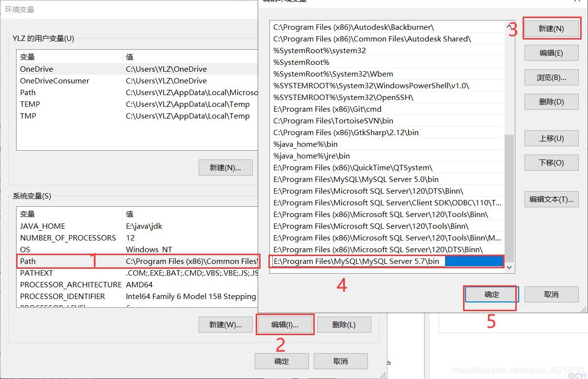Select the %java_home%\bin entry
The width and height of the screenshot is (588, 379).
point(387,144)
